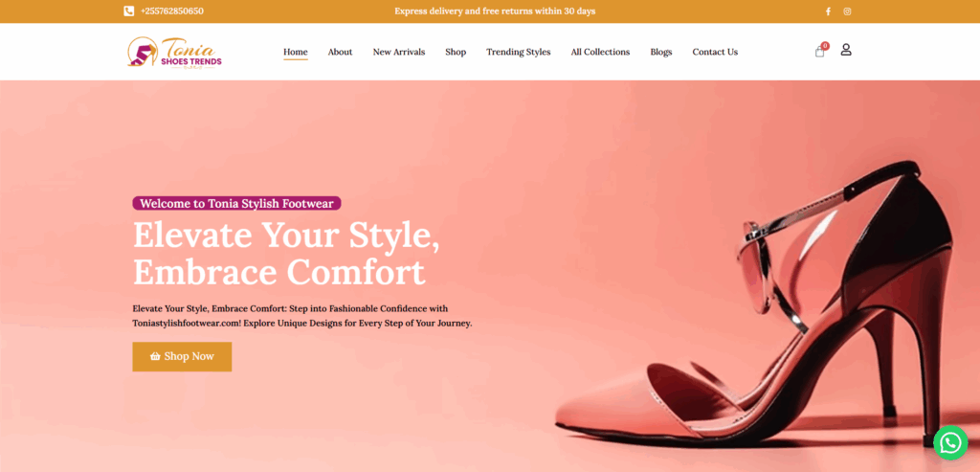980x472 pixels.
Task: Open WhatsApp chat floating icon
Action: click(x=950, y=442)
